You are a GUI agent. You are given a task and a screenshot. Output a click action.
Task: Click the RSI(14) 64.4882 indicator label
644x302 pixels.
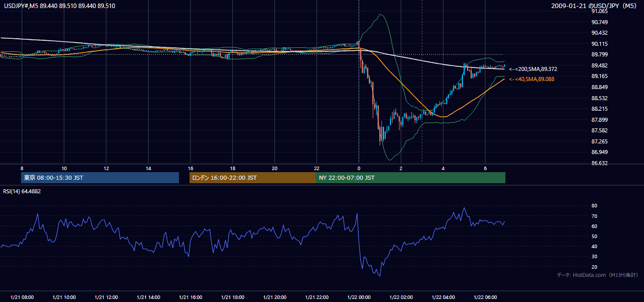[x=21, y=191]
